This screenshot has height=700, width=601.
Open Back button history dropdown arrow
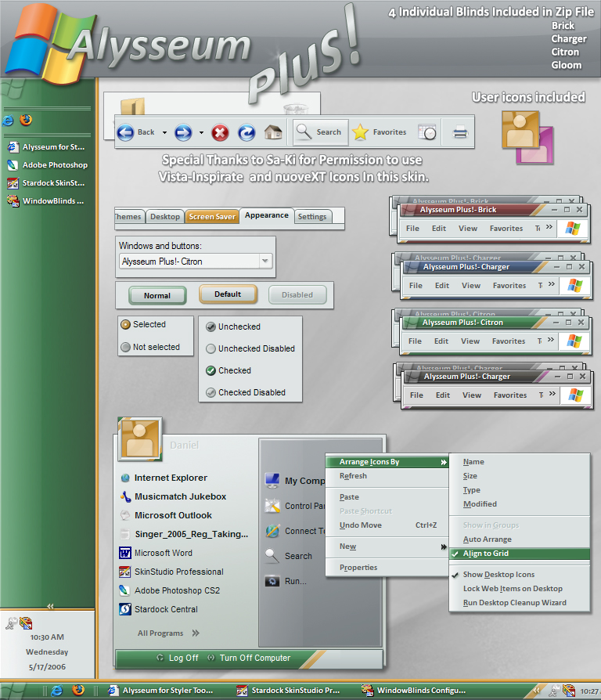(164, 132)
